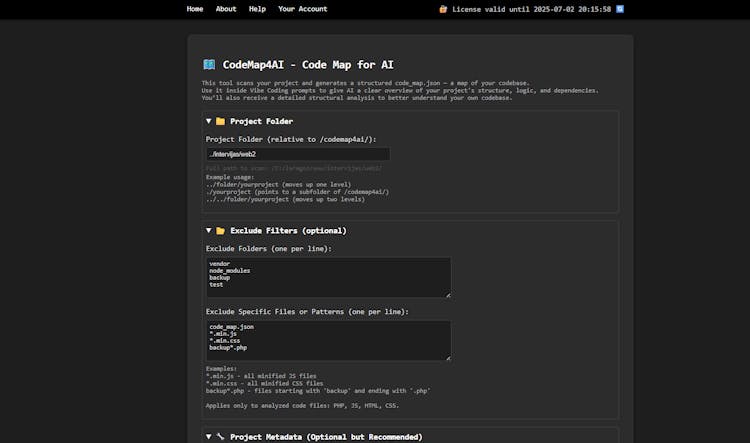The image size is (750, 443).
Task: Click the Project Metadata wrench icon
Action: (220, 436)
